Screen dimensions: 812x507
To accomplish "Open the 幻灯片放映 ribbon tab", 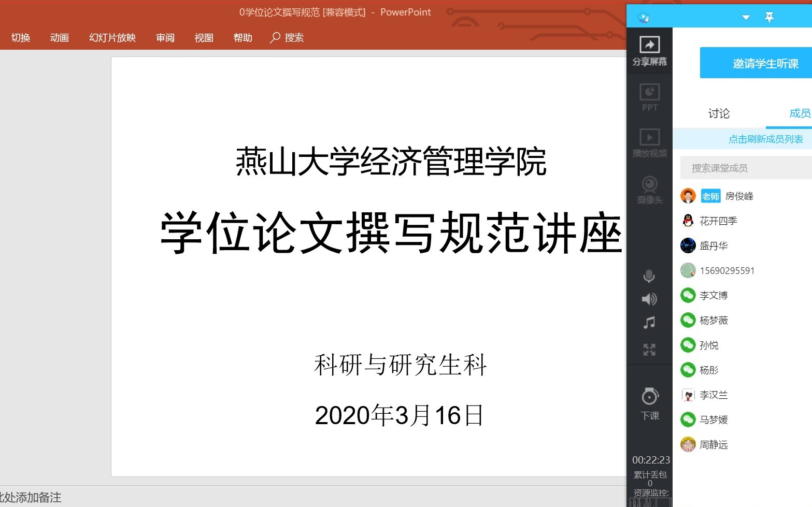I will click(112, 38).
